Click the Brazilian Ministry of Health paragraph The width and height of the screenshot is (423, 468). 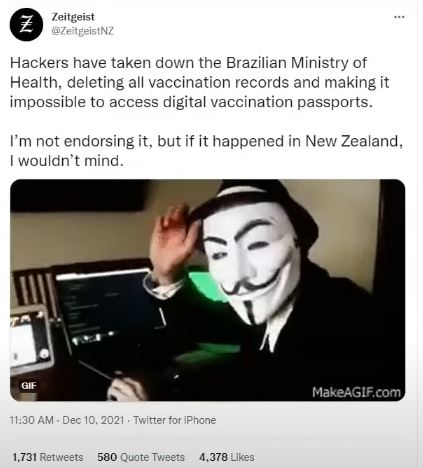[x=199, y=82]
